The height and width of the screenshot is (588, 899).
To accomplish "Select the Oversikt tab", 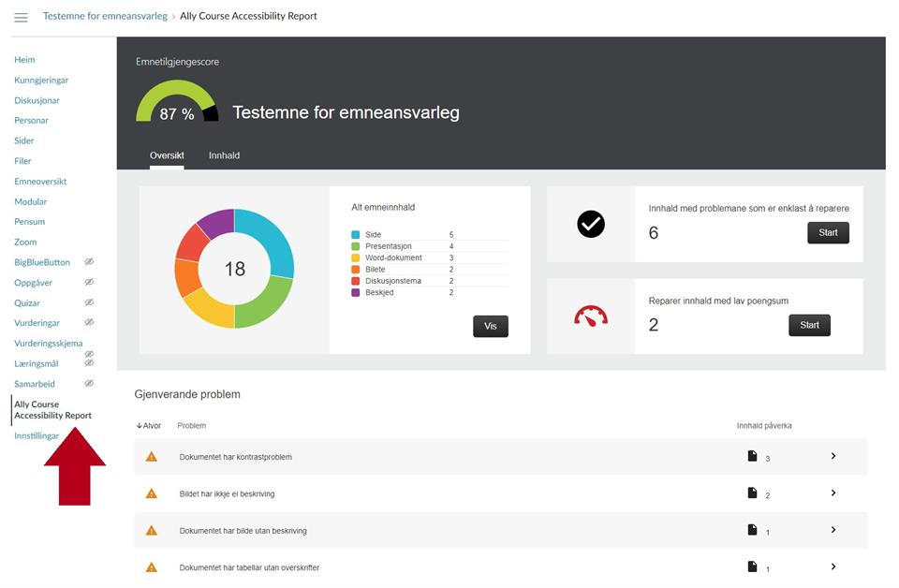I will click(167, 155).
